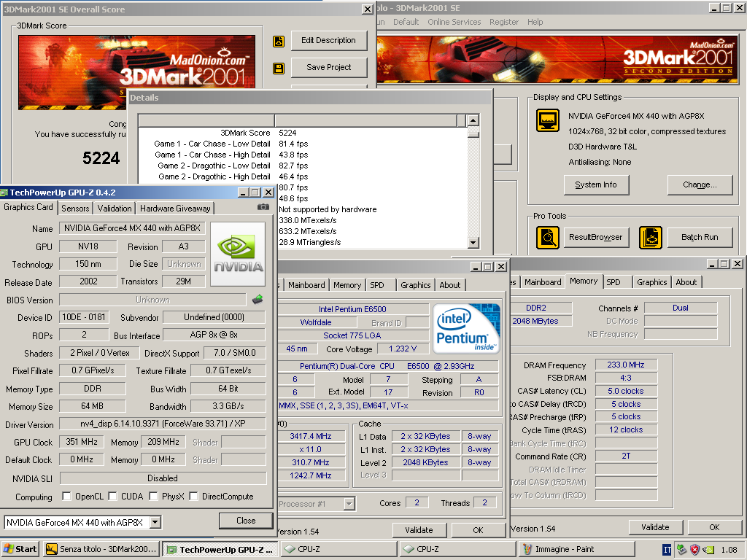Open the Help menu in 3DMark
The width and height of the screenshot is (747, 560).
[535, 22]
